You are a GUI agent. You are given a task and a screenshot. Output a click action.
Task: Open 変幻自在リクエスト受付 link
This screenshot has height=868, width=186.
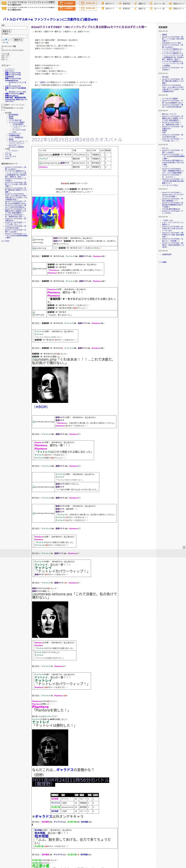click(x=17, y=92)
